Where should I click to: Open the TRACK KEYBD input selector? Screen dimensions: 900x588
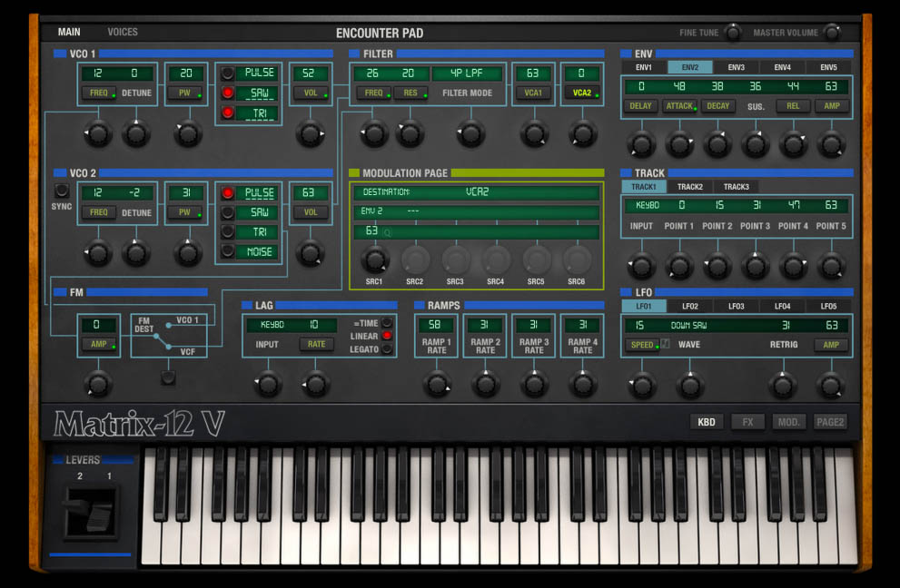point(647,205)
